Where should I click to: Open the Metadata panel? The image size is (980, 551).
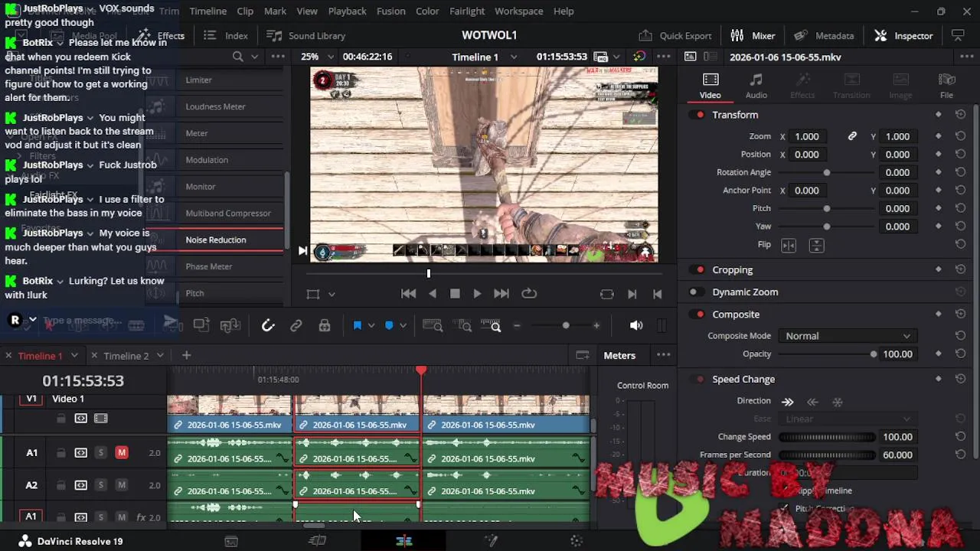click(x=824, y=36)
